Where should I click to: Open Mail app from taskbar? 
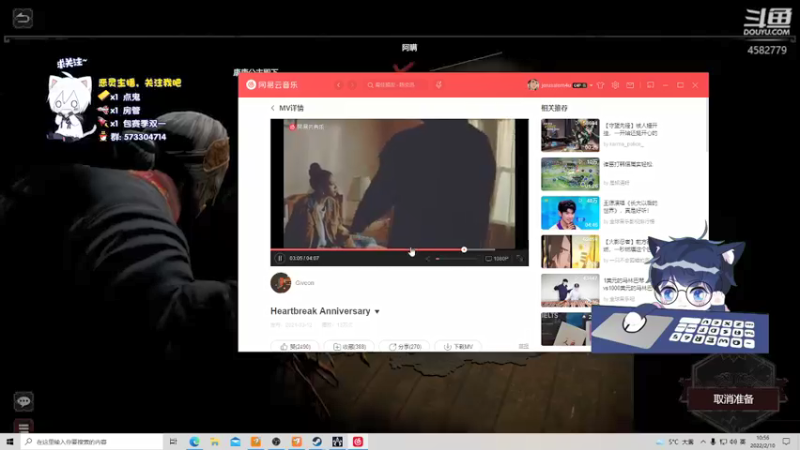pyautogui.click(x=235, y=442)
